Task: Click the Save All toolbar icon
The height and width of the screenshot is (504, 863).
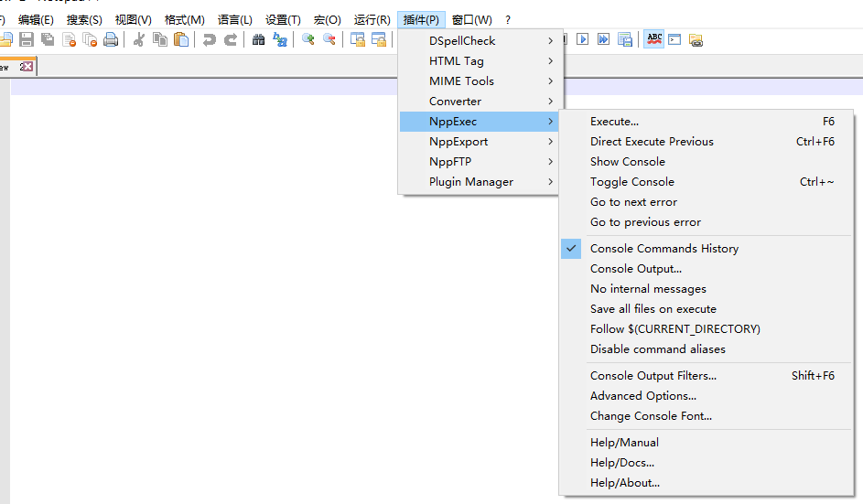Action: pos(48,39)
